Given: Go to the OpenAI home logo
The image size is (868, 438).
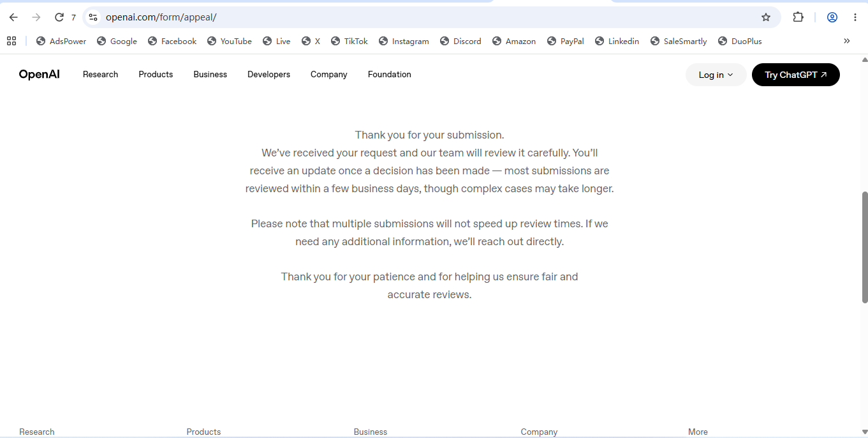Looking at the screenshot, I should pos(40,75).
